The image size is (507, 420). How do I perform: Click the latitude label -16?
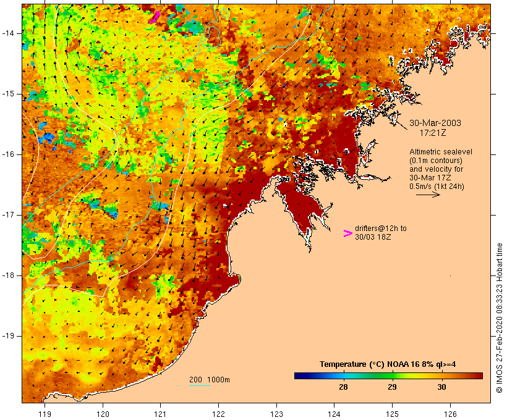click(8, 154)
